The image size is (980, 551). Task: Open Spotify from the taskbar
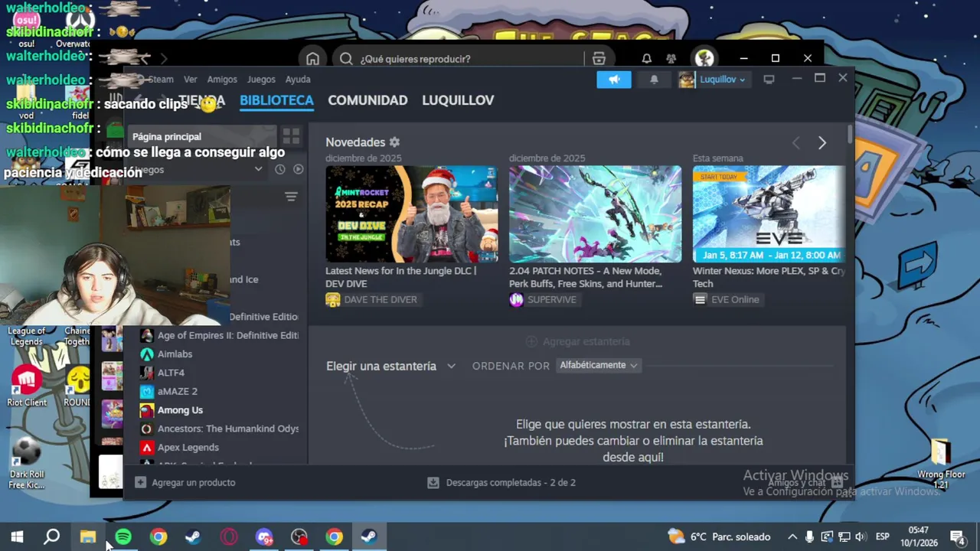point(122,537)
